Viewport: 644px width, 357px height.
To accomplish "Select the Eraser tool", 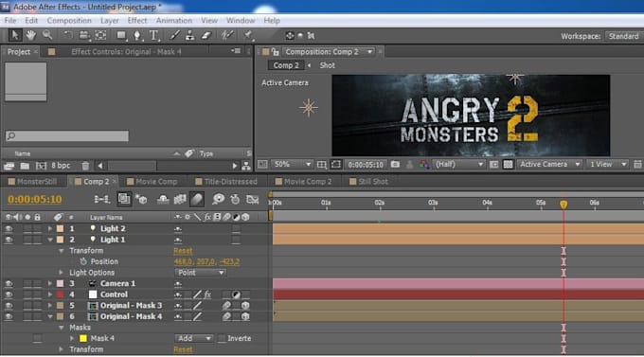I will [206, 36].
